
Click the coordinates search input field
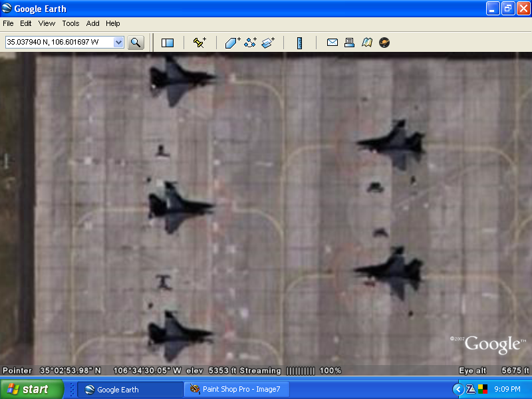(60, 43)
